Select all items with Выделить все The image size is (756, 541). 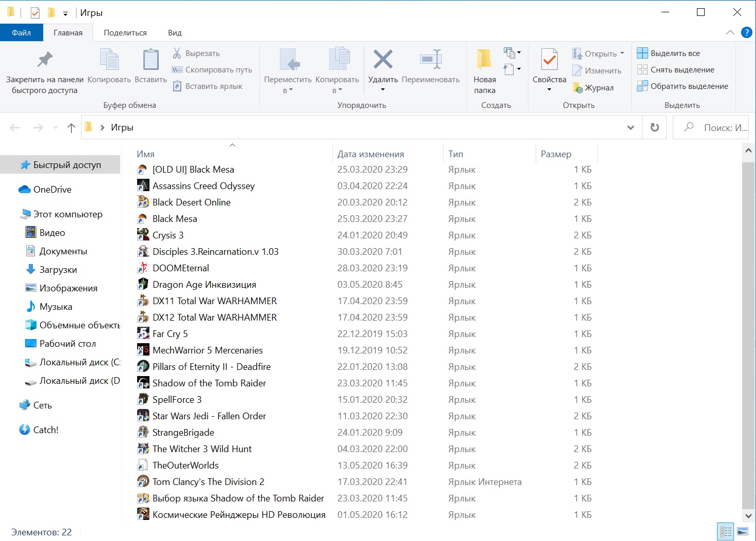pyautogui.click(x=668, y=53)
